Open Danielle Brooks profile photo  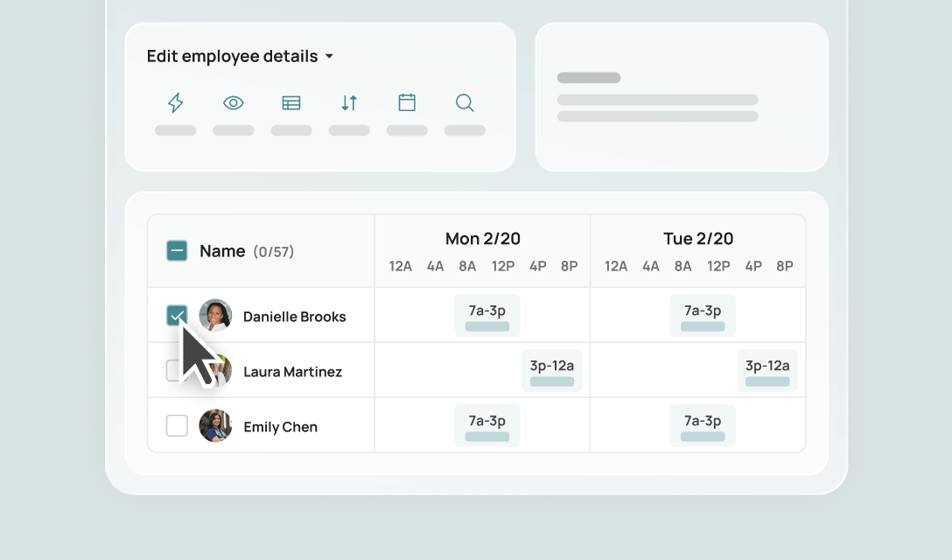pyautogui.click(x=215, y=315)
